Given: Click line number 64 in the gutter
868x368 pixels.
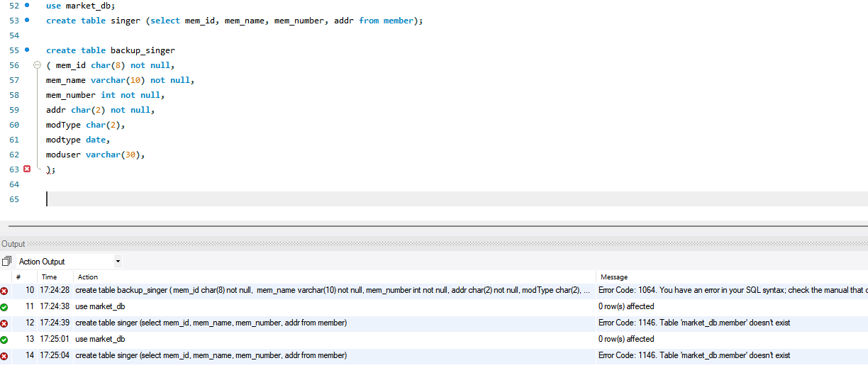Looking at the screenshot, I should coord(15,184).
